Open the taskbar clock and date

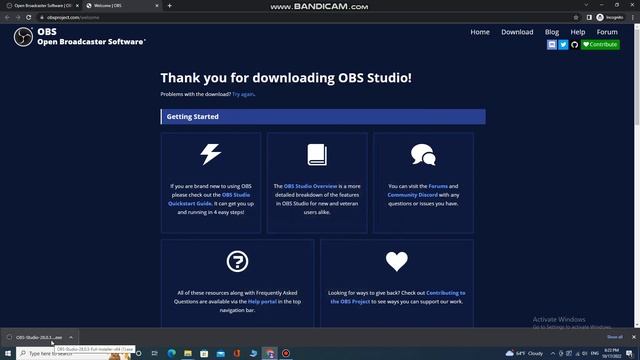611,353
